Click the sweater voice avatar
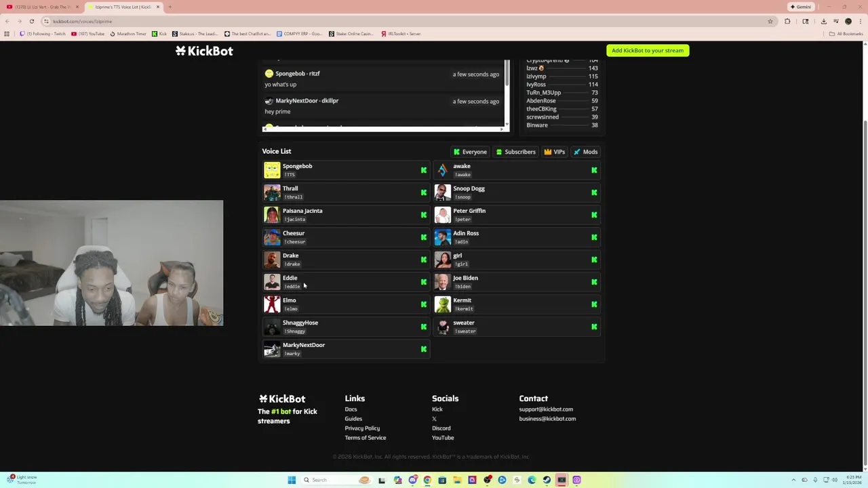Viewport: 868px width, 488px height. [443, 327]
